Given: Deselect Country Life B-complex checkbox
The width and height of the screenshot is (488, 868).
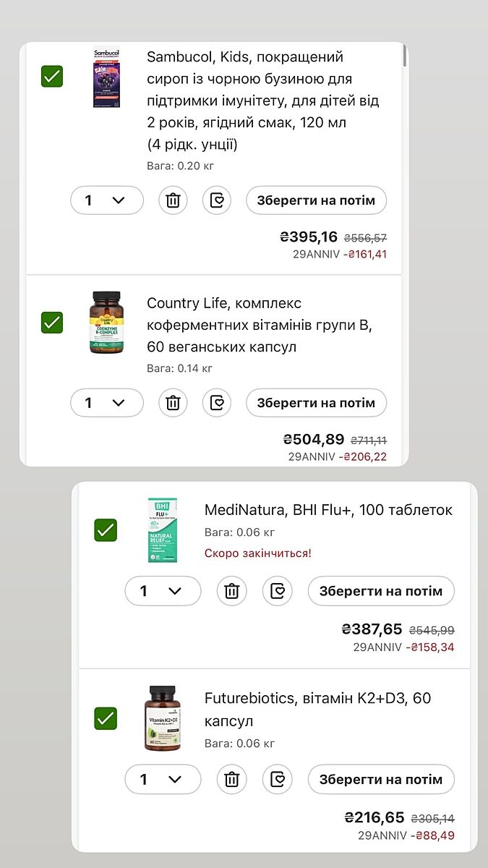Looking at the screenshot, I should (x=52, y=322).
